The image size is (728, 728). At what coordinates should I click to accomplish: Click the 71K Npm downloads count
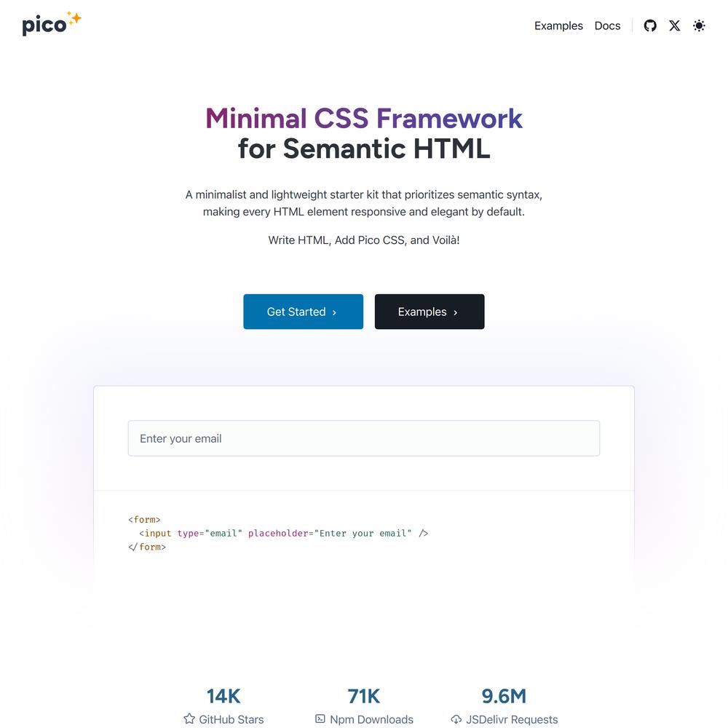pos(364,696)
